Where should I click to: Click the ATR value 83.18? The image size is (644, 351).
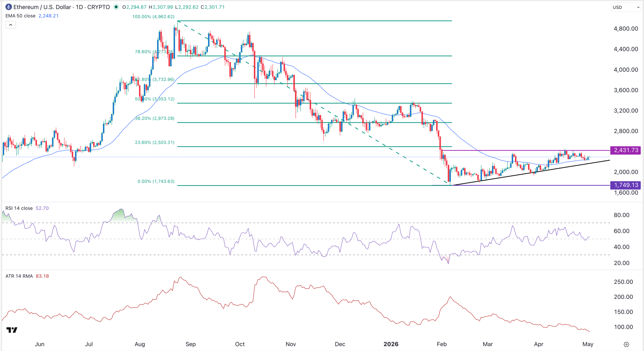42,276
